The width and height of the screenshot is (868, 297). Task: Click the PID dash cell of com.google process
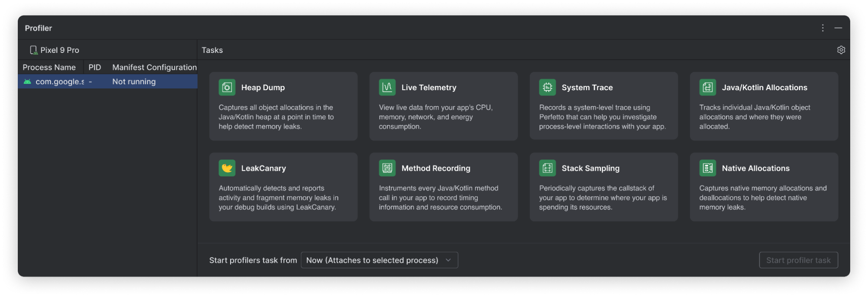(90, 82)
